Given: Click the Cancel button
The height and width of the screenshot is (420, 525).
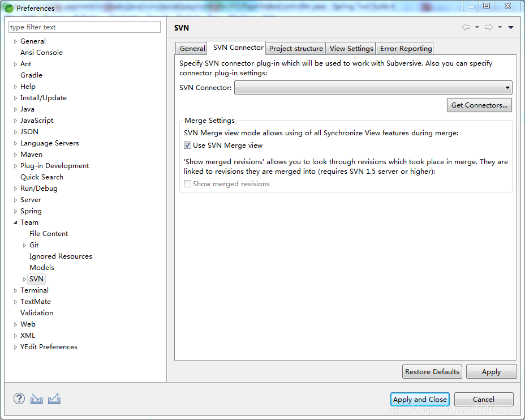Looking at the screenshot, I should click(x=484, y=399).
